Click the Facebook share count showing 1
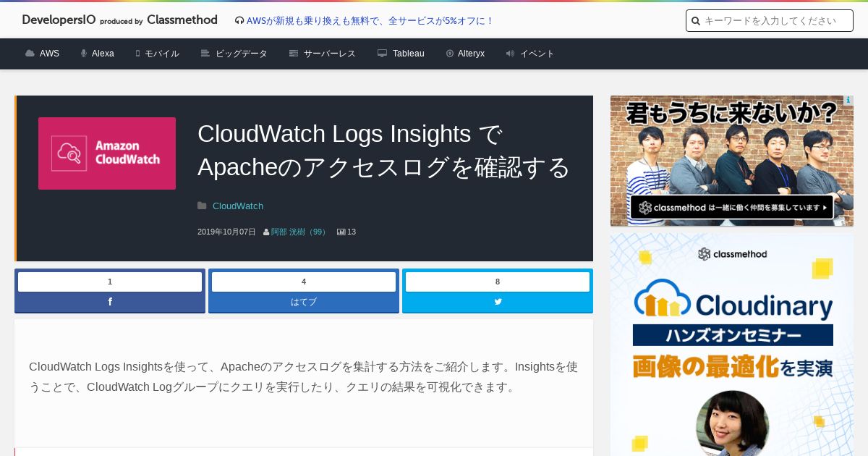868x456 pixels. [110, 282]
